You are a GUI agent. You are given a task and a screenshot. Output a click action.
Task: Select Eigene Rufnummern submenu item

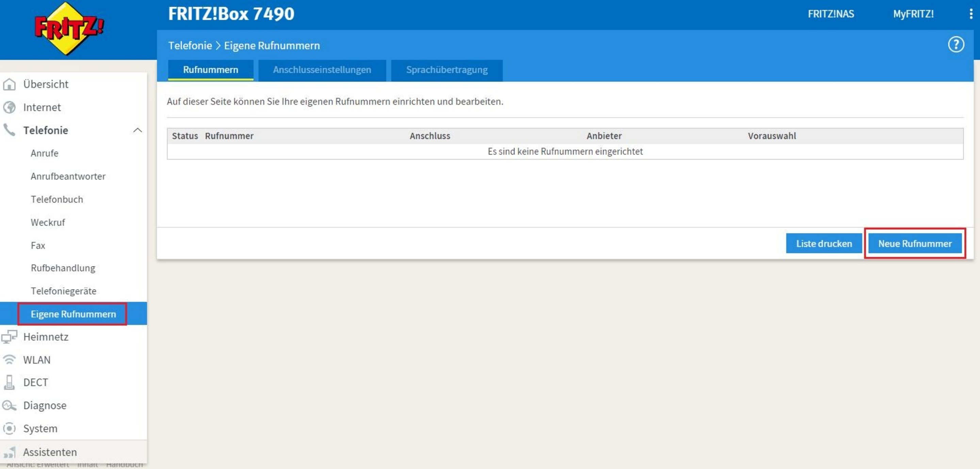pyautogui.click(x=73, y=314)
